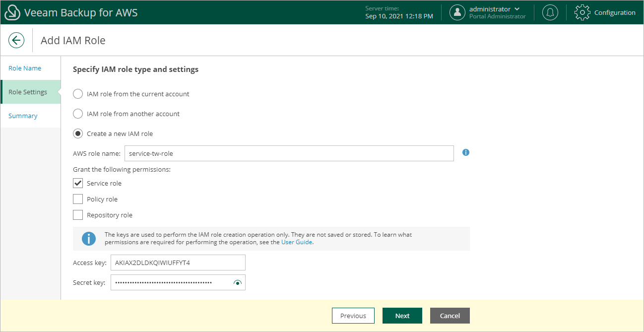Click the Configuration gear icon
The height and width of the screenshot is (332, 644).
tap(582, 12)
